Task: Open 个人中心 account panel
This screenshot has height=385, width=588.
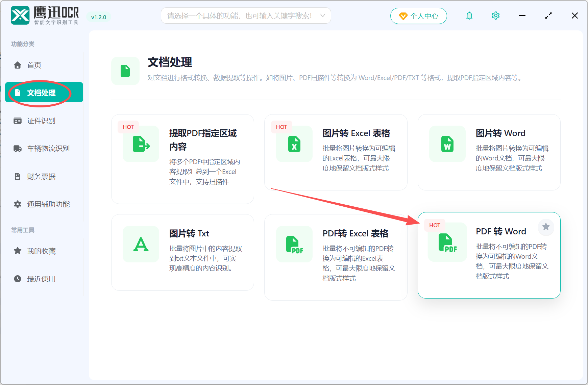Action: (418, 16)
